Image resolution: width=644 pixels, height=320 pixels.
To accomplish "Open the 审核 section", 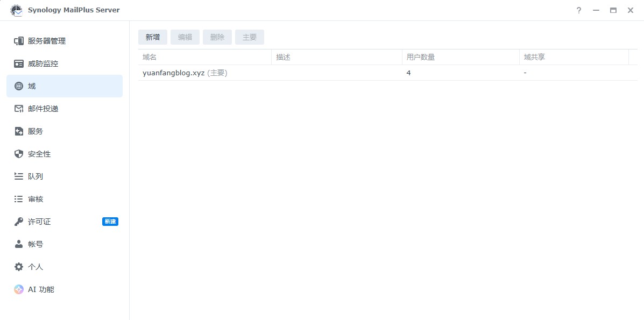I will [x=65, y=199].
